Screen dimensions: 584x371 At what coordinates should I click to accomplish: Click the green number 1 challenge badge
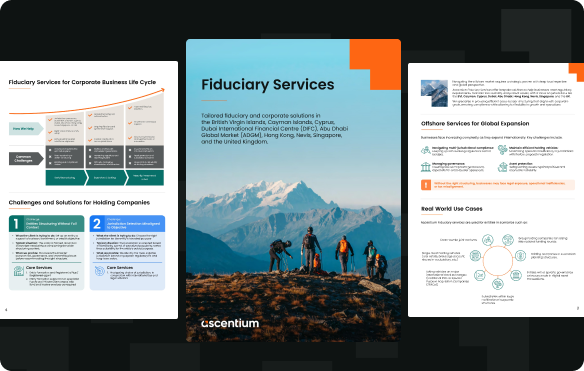16,223
